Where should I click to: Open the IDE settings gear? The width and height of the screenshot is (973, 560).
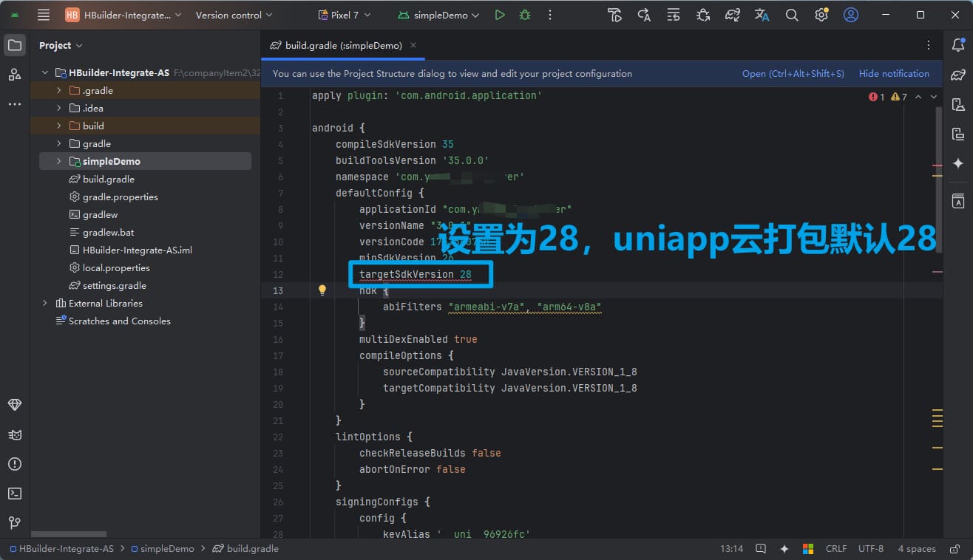pos(821,15)
